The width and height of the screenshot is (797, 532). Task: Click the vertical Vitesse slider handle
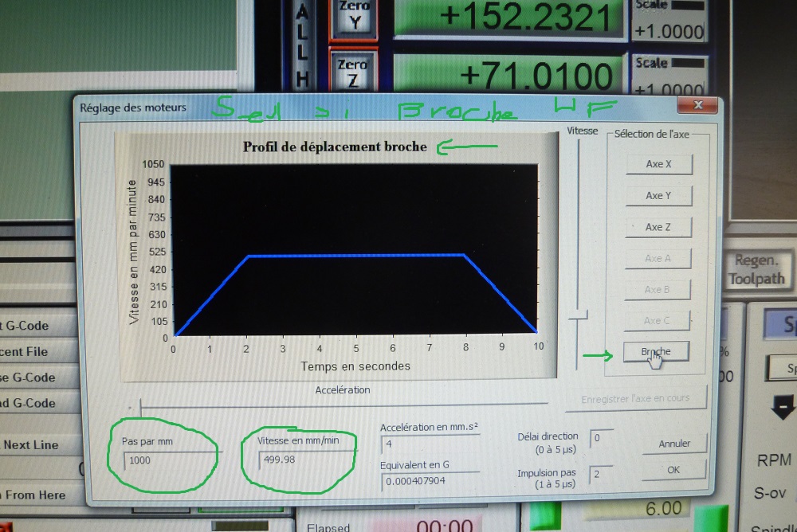pos(578,316)
